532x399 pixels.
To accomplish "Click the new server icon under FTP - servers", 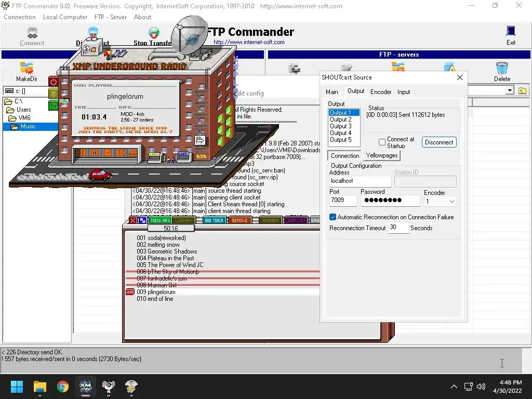I will click(x=295, y=69).
